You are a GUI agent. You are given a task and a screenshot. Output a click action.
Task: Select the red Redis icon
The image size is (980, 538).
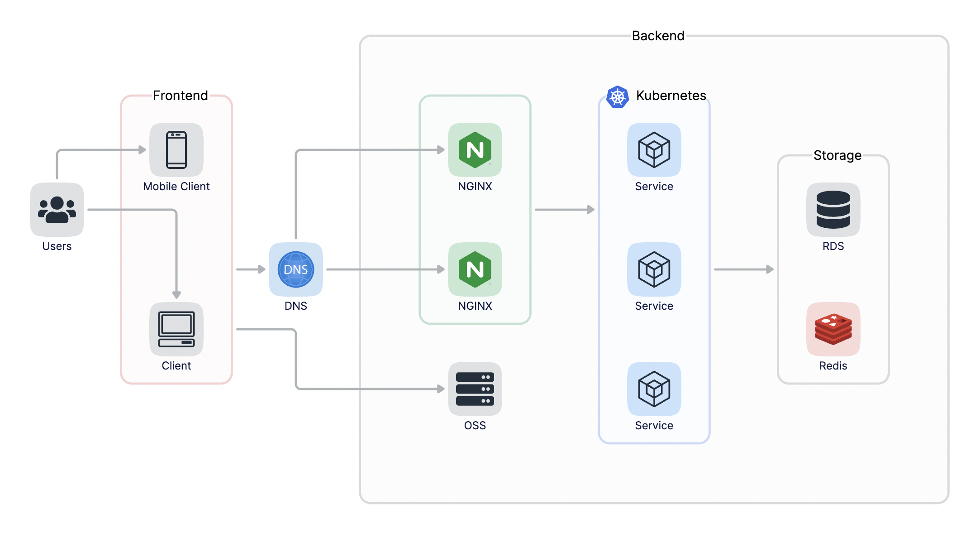[833, 329]
